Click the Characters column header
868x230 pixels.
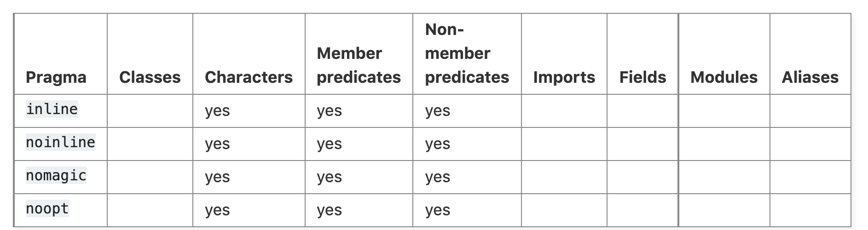(x=249, y=77)
